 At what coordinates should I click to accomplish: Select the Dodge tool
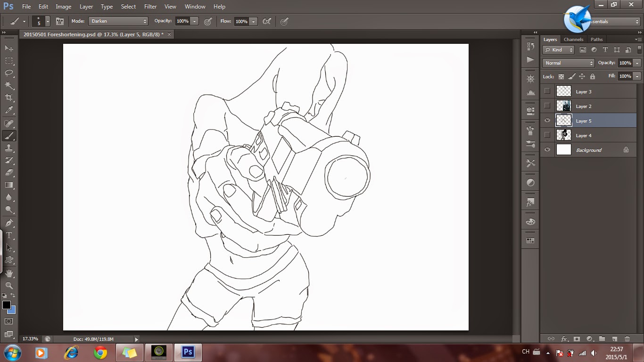pos(8,209)
